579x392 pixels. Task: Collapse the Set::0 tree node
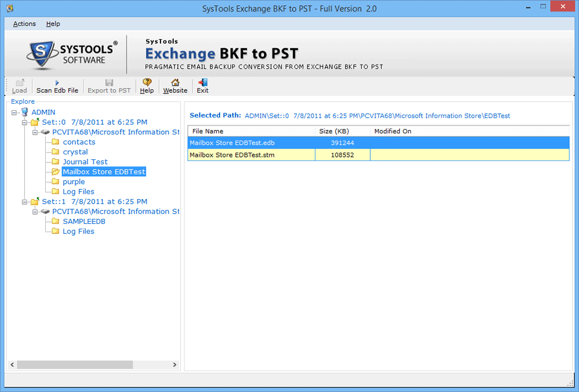[24, 122]
